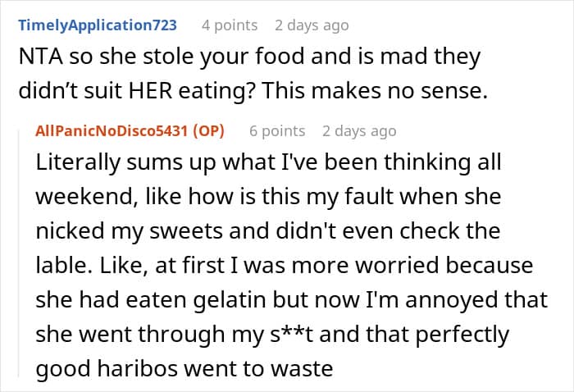The height and width of the screenshot is (392, 574).
Task: Click TimelyApplication723's "2 days ago" timestamp
Action: pyautogui.click(x=312, y=25)
